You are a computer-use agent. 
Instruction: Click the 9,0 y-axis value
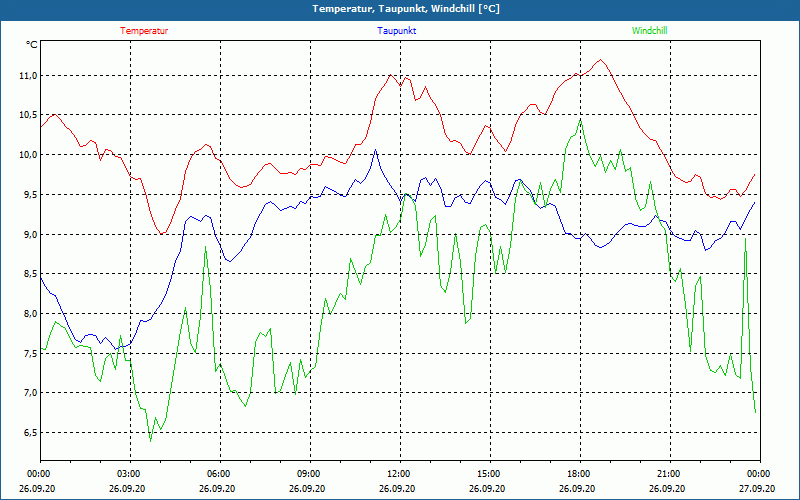tap(30, 234)
